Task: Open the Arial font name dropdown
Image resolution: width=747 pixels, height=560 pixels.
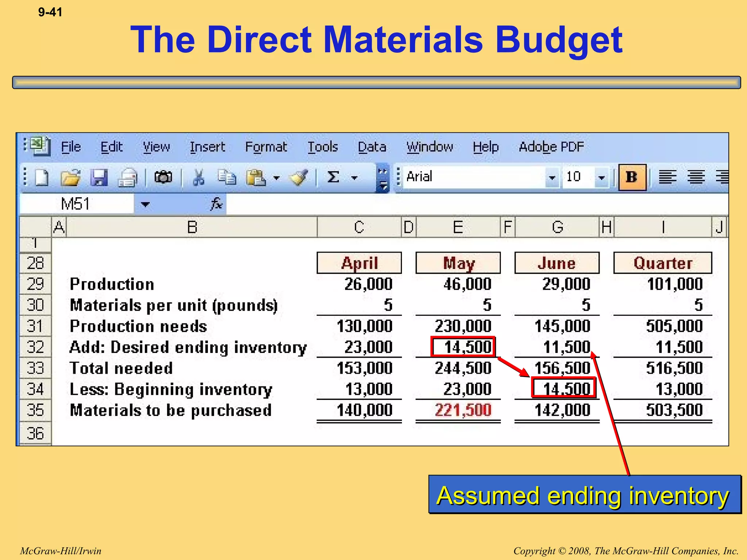Action: pyautogui.click(x=552, y=178)
